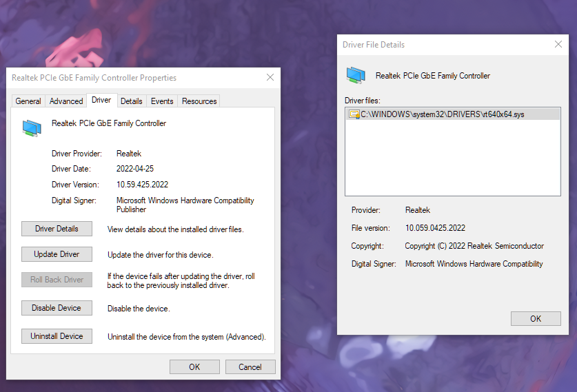Click the driver date 2022-04-25
The height and width of the screenshot is (392, 577).
tap(135, 169)
